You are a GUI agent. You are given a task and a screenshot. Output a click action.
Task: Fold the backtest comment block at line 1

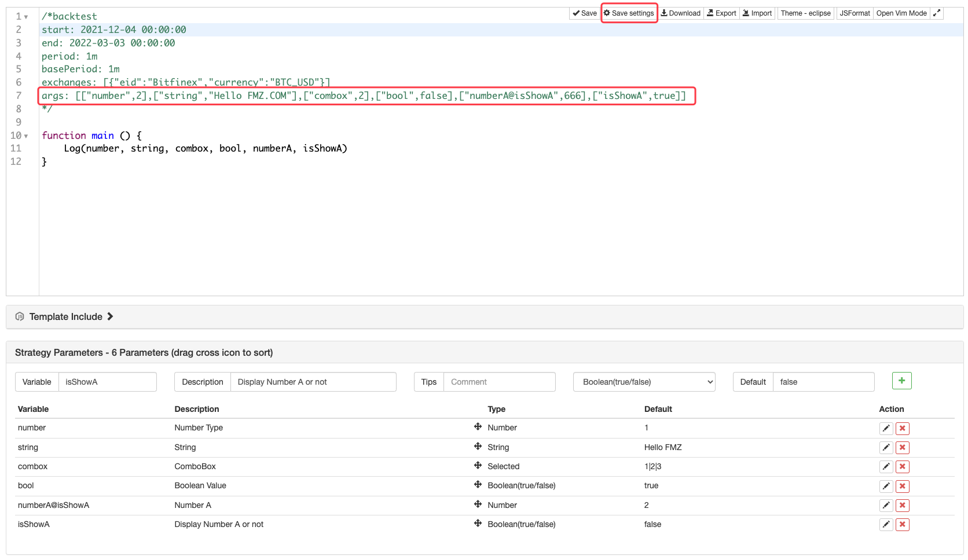click(x=26, y=17)
